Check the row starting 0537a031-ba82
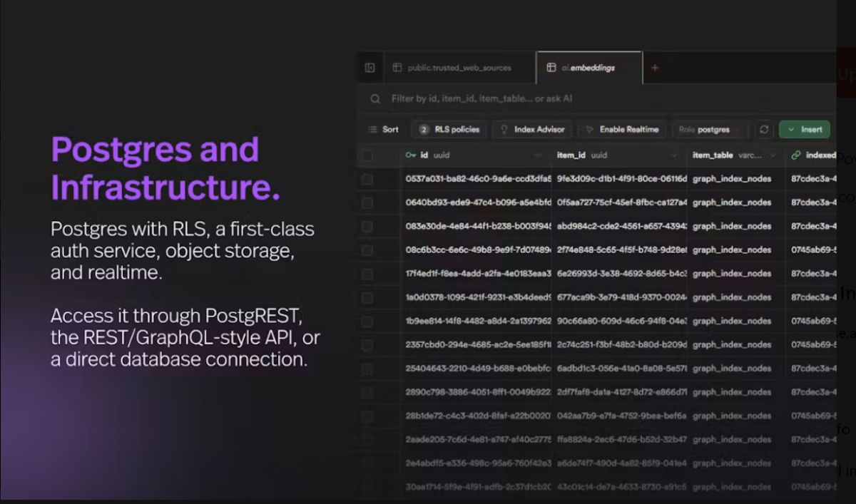The height and width of the screenshot is (504, 856). pyautogui.click(x=367, y=179)
